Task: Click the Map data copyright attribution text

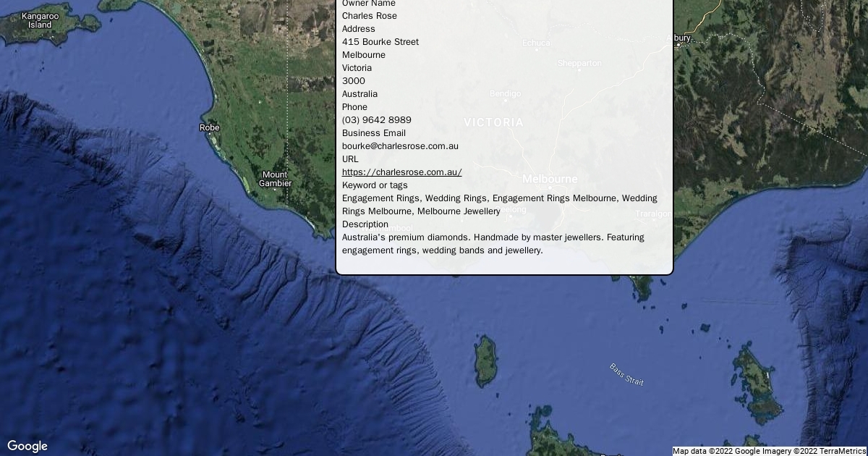Action: click(x=770, y=451)
